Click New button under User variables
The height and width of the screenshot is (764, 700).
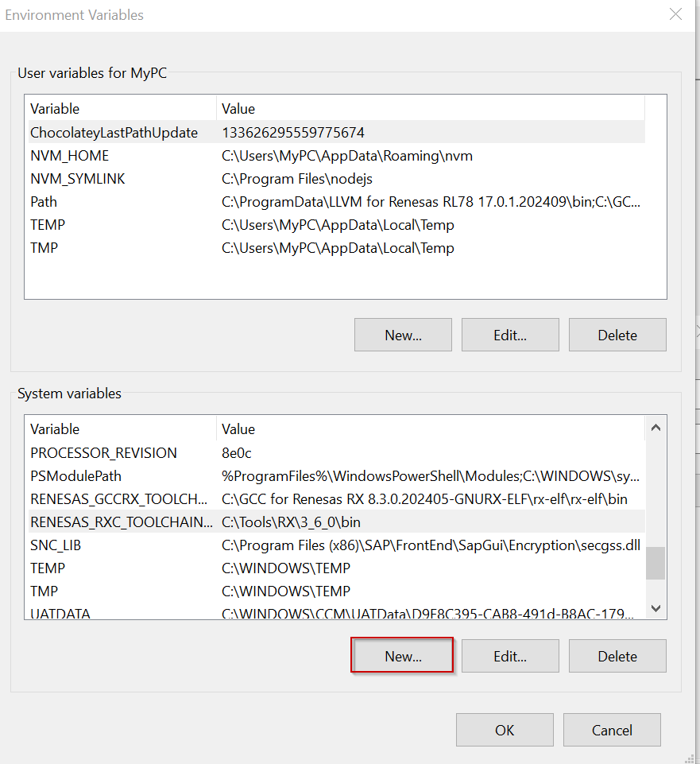point(403,335)
